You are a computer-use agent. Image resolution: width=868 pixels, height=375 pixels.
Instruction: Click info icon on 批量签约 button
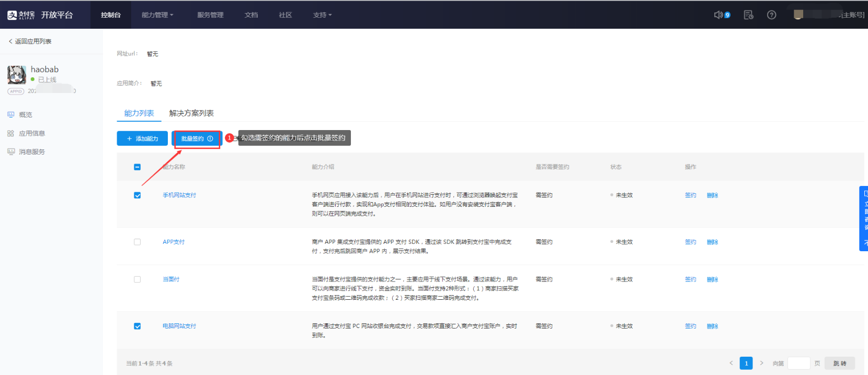point(210,138)
